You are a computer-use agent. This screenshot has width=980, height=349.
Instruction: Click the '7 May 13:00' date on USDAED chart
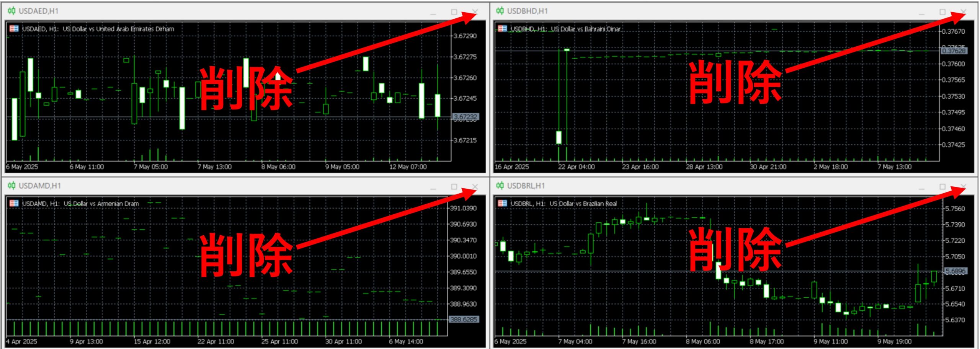[x=214, y=167]
